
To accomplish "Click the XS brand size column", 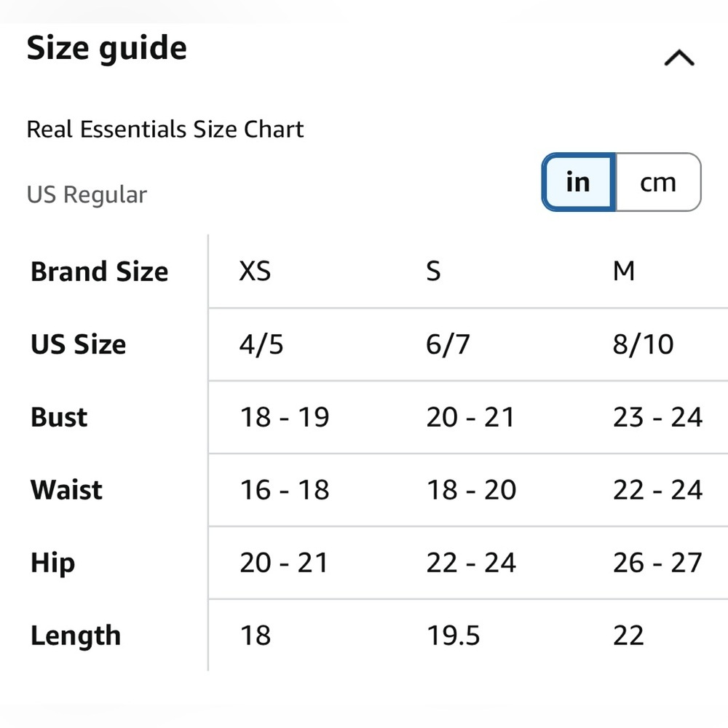I will (255, 272).
